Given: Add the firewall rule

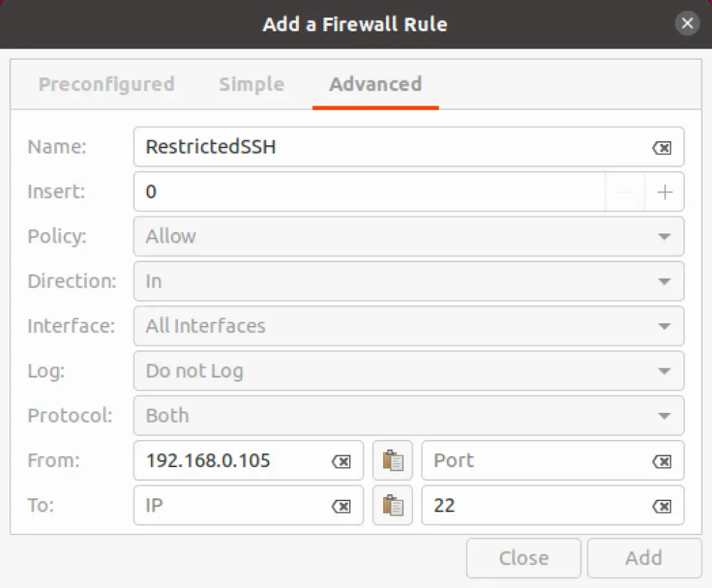Looking at the screenshot, I should tap(644, 558).
